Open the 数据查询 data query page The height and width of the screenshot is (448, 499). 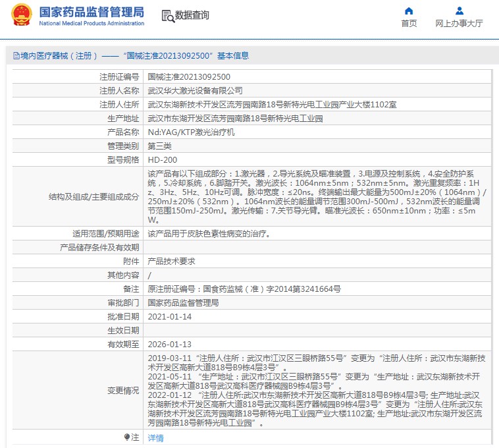pos(192,16)
